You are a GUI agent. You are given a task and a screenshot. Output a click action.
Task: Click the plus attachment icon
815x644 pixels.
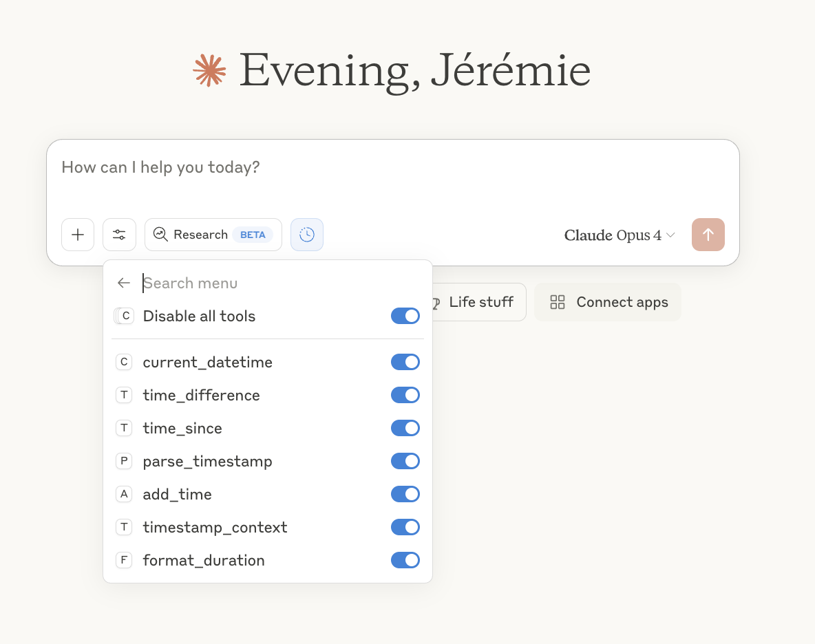coord(78,235)
